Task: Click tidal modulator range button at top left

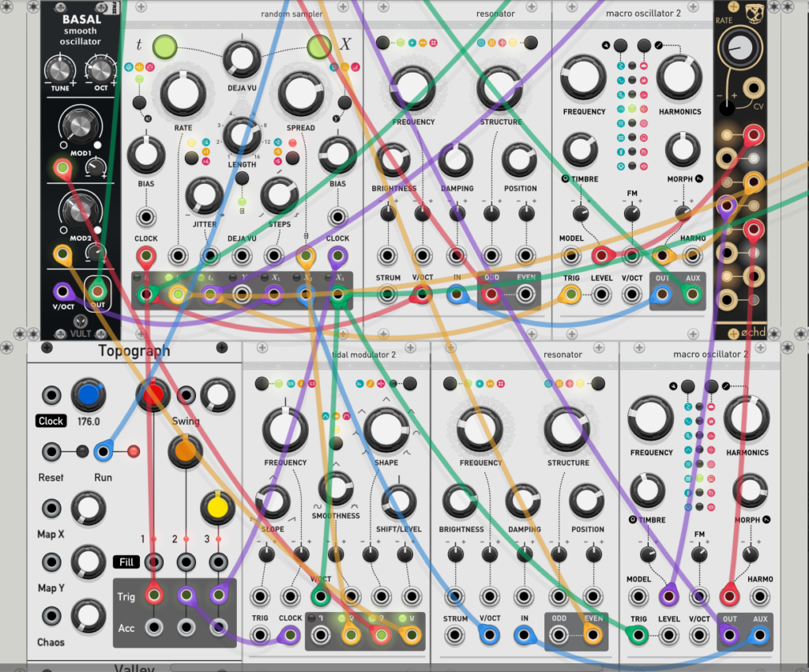Action: coord(262,383)
